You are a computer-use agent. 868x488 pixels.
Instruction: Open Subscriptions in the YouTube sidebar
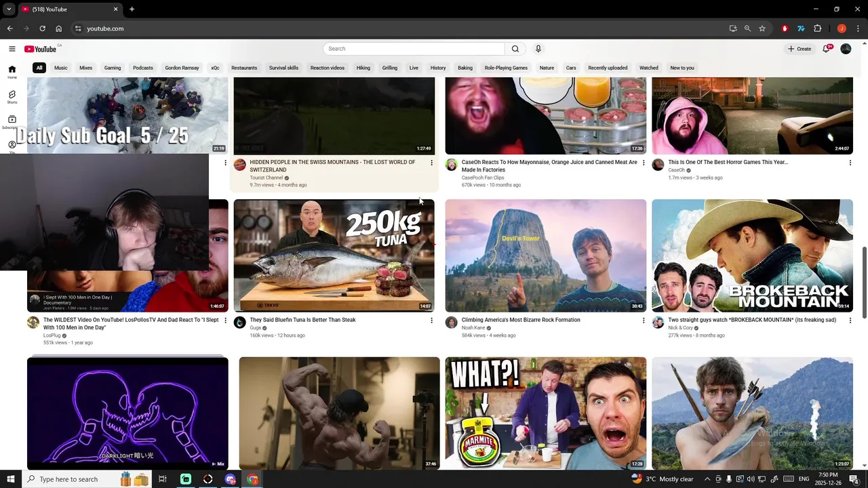12,122
